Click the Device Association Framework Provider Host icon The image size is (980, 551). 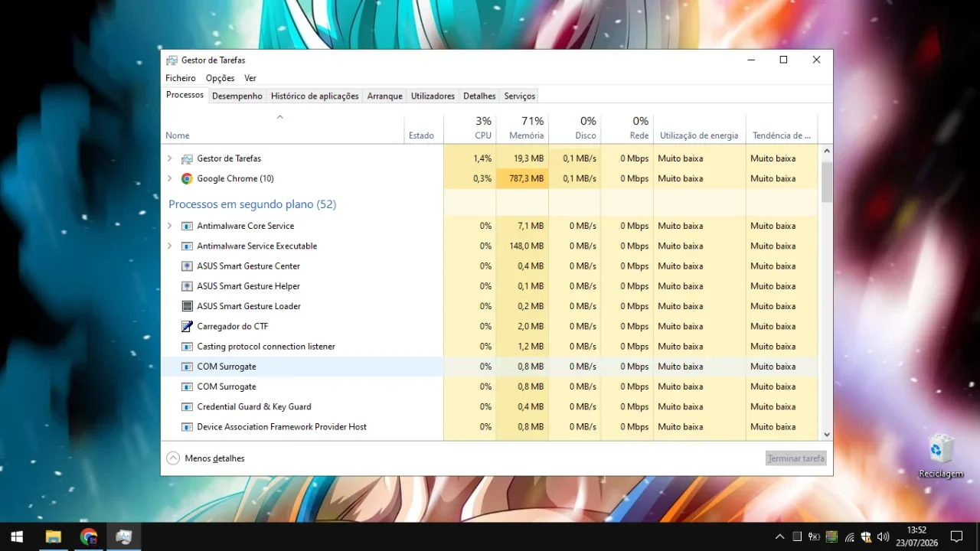tap(187, 427)
